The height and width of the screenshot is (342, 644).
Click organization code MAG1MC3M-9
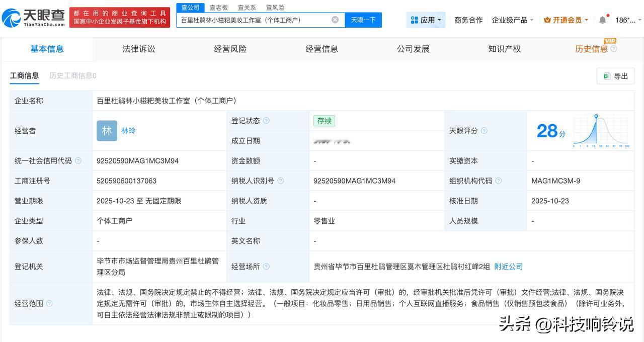(556, 181)
